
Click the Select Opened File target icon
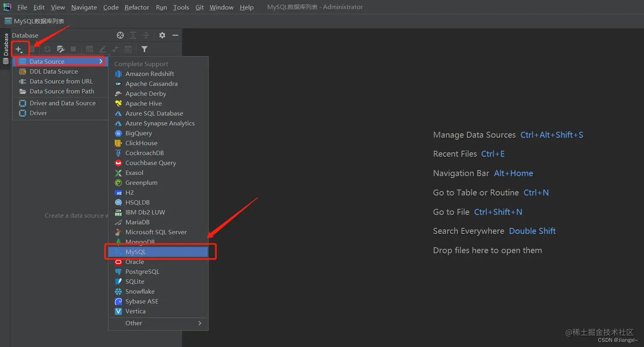[x=121, y=35]
